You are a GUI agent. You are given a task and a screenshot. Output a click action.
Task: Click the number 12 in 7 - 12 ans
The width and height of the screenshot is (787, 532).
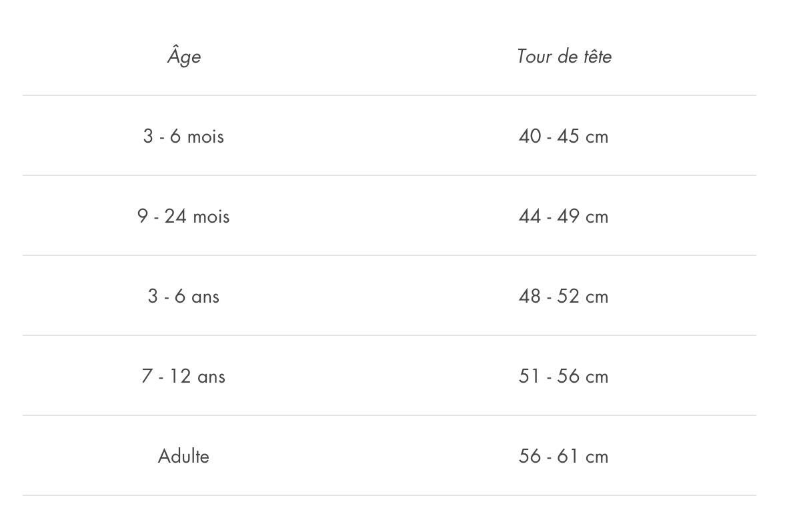[179, 377]
